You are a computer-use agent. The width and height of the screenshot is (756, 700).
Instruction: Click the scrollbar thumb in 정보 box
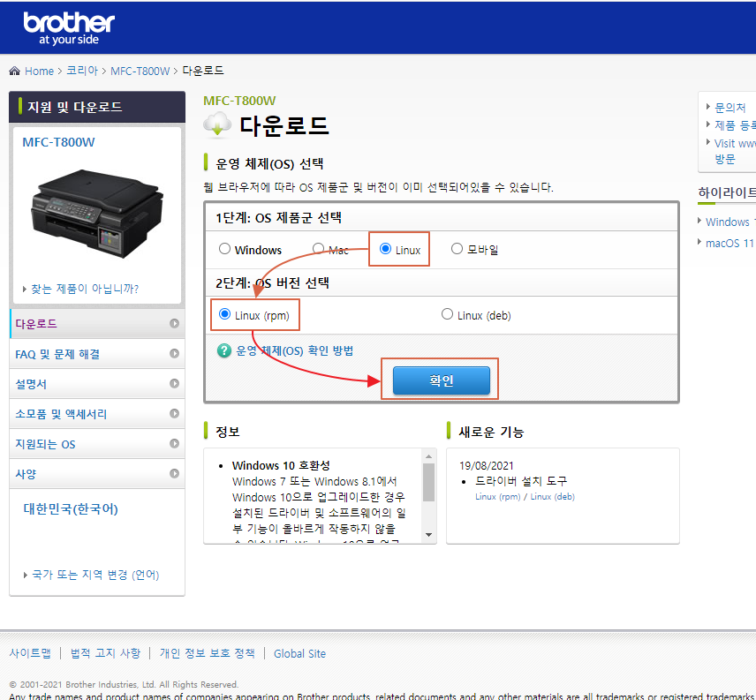click(x=428, y=482)
